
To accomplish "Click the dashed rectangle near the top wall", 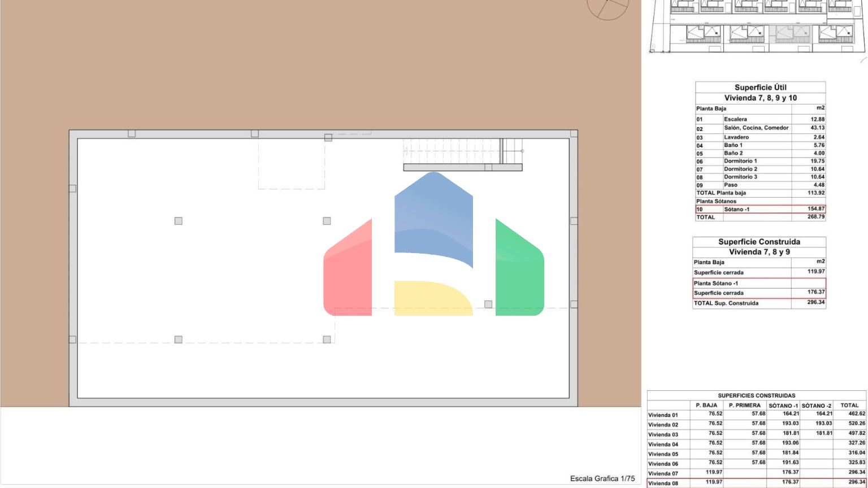I will [x=292, y=164].
